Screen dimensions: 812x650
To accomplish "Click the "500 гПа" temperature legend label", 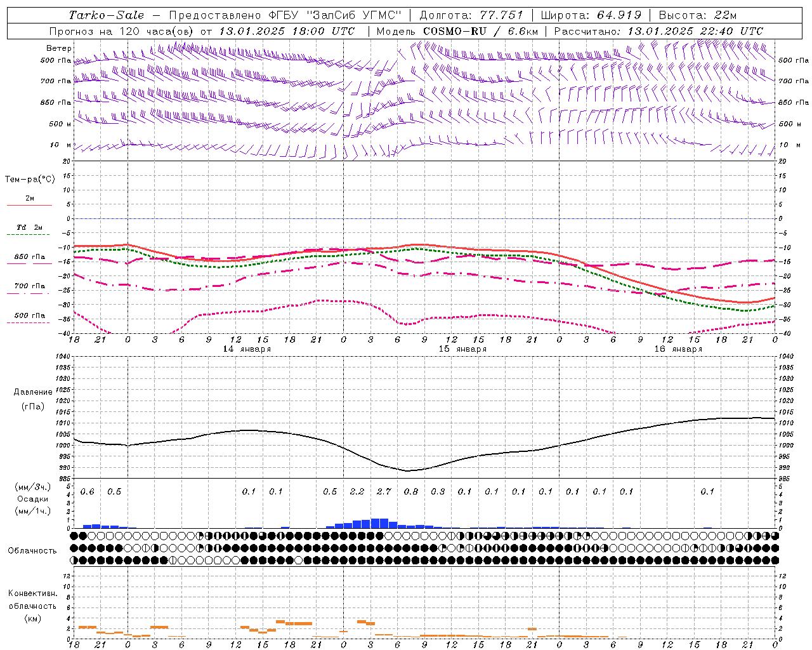I will 30,315.
